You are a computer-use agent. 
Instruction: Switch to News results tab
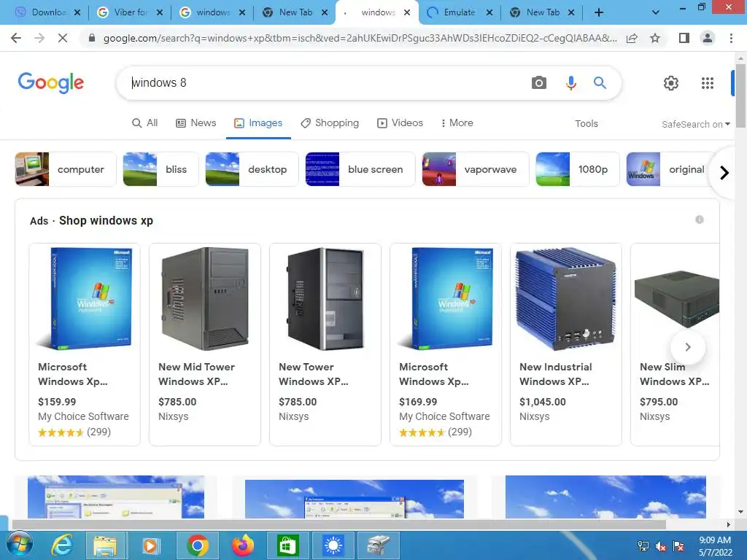point(196,122)
